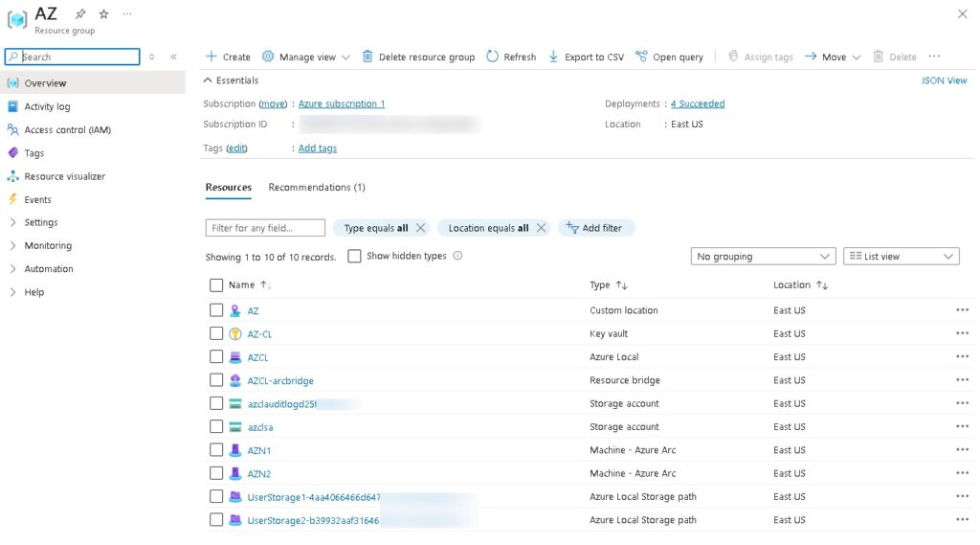Open Azure subscription 1 link
980x545 pixels.
tap(342, 103)
